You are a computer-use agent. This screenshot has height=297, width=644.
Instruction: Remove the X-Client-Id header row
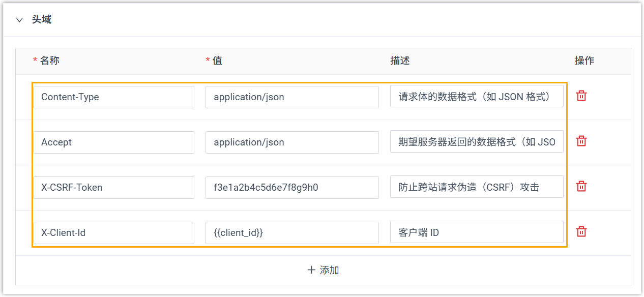pos(581,232)
